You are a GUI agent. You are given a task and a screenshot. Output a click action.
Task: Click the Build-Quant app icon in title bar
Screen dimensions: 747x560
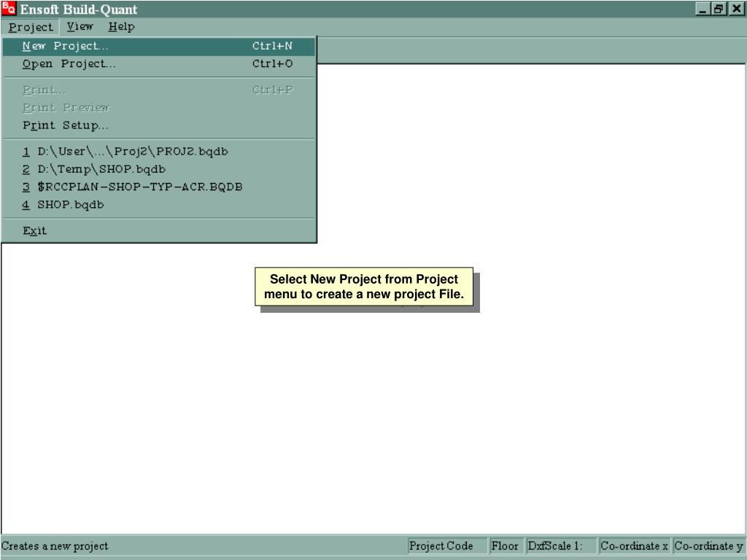pos(9,8)
